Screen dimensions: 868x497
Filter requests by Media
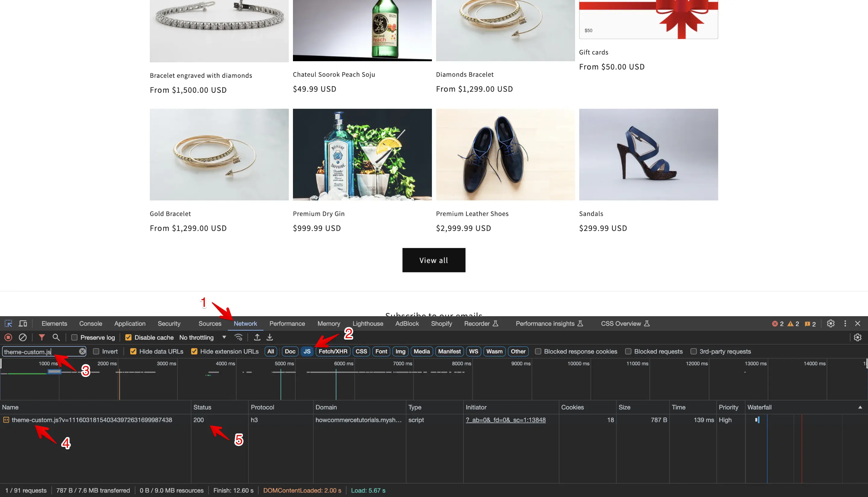[422, 351]
